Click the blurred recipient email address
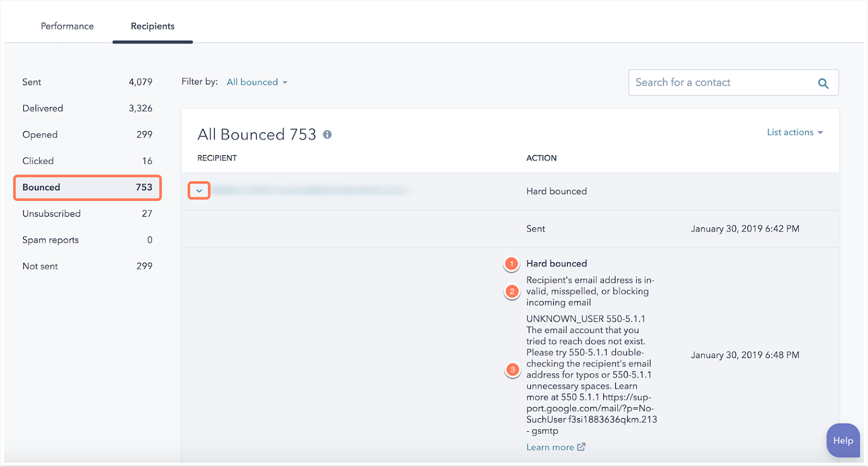The height and width of the screenshot is (467, 868). 309,190
